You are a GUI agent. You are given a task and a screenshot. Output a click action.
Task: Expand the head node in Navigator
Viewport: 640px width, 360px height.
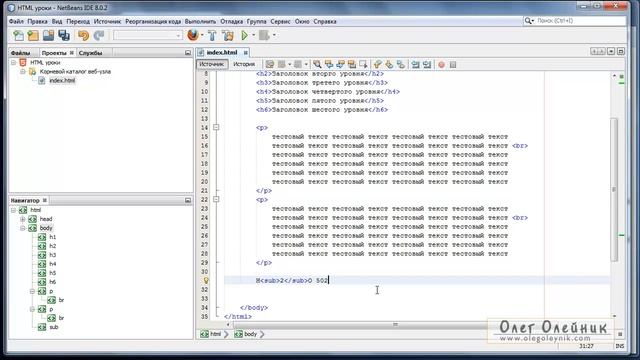pos(23,219)
